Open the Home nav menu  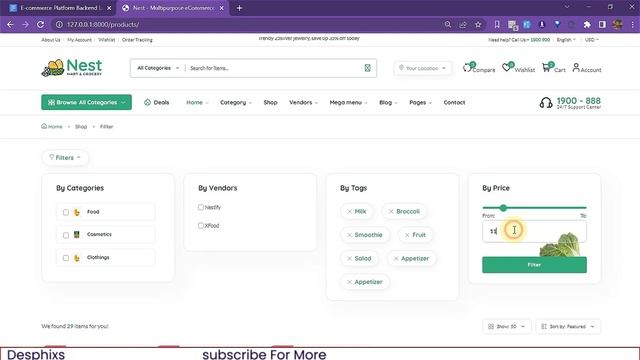[197, 102]
